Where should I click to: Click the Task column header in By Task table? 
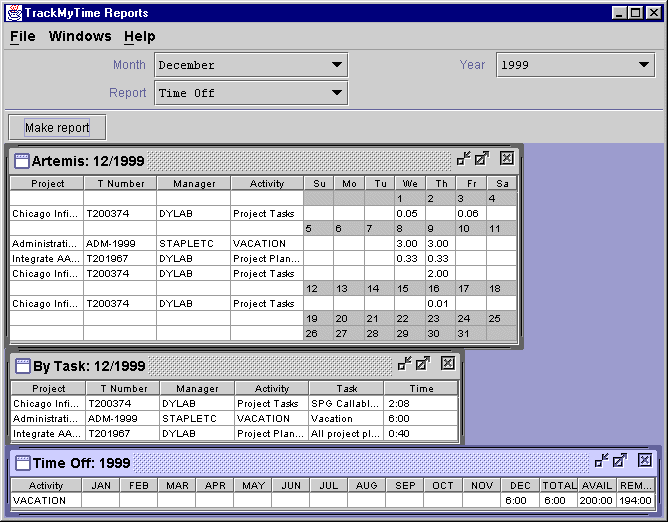pyautogui.click(x=346, y=388)
